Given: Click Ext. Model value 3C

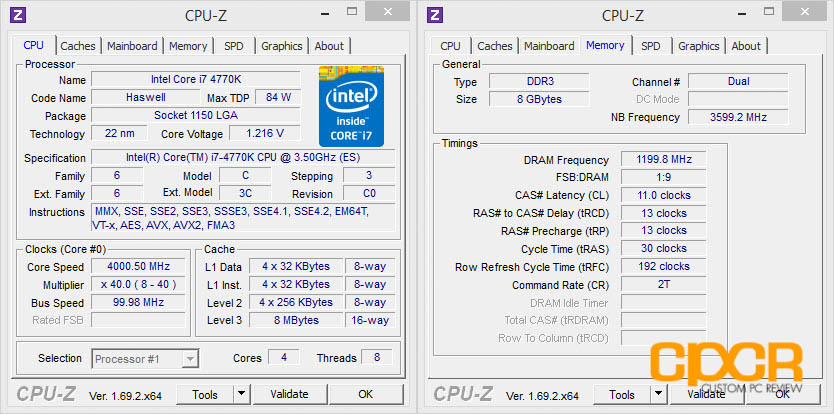Looking at the screenshot, I should (245, 193).
